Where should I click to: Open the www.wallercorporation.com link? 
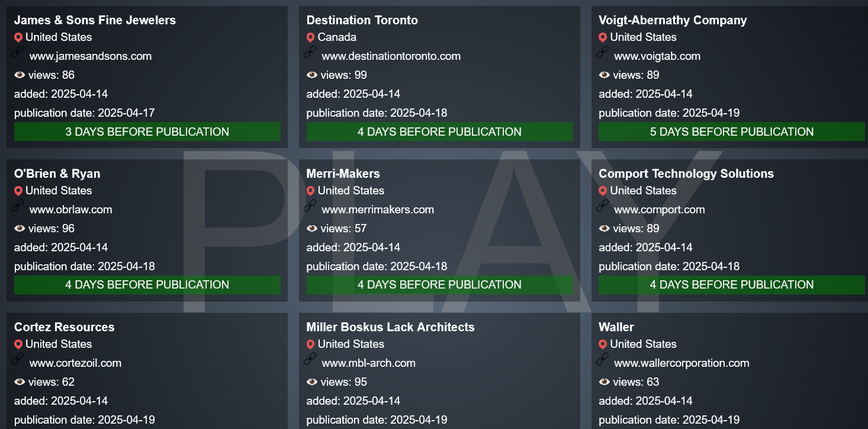click(681, 363)
